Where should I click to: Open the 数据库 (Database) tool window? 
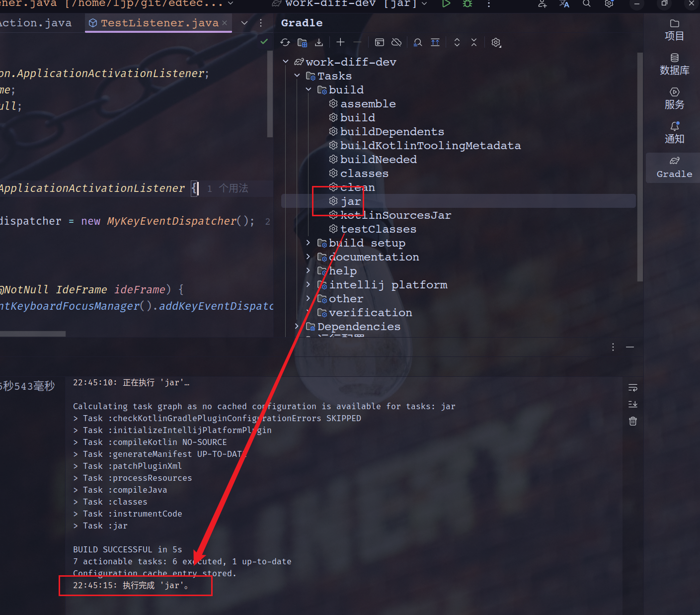[x=674, y=64]
